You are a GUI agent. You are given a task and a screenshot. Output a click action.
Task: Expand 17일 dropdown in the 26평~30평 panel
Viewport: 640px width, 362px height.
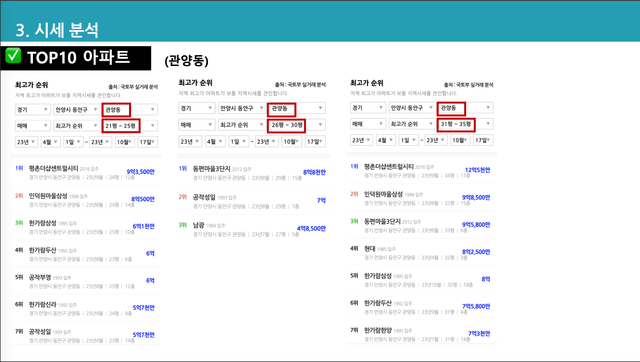316,141
